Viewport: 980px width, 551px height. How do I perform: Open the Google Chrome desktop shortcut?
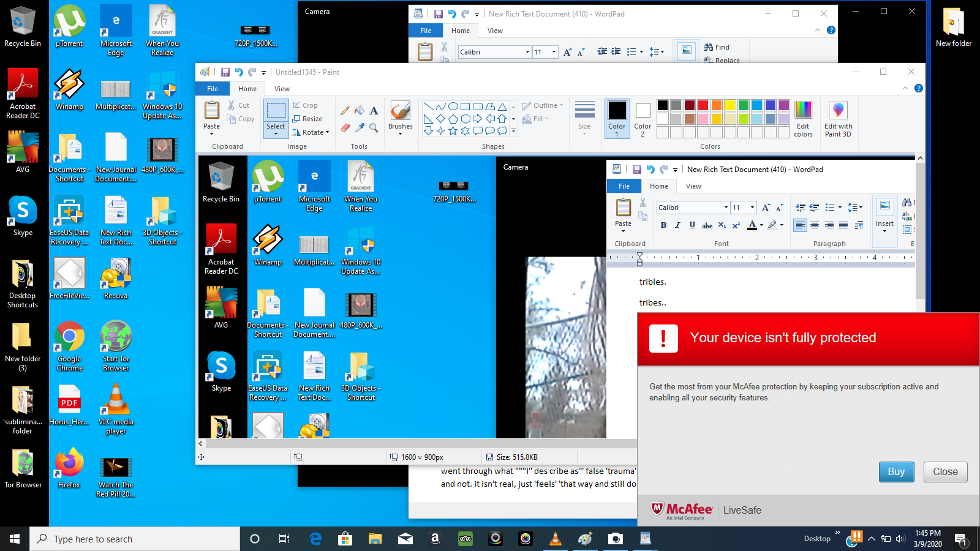69,347
